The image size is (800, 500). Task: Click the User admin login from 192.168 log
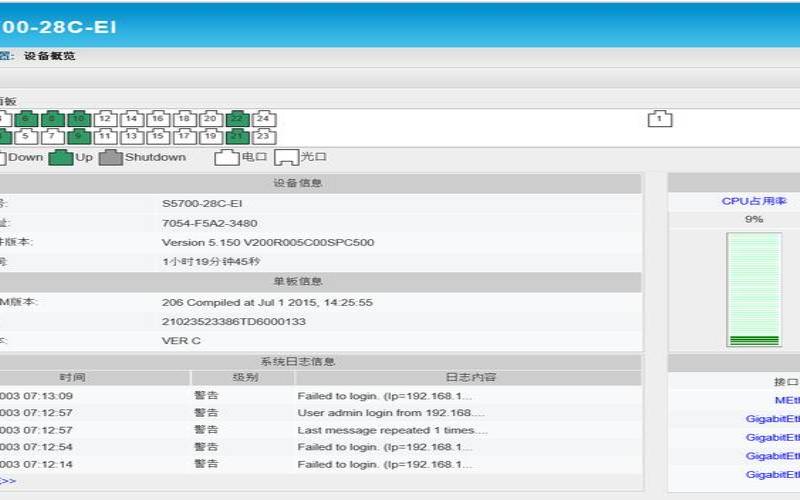[x=391, y=413]
